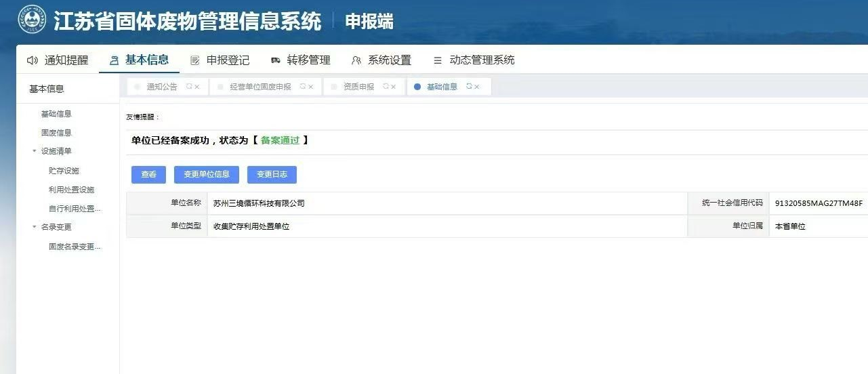
Task: Click credit code 91320585MAG27TM48F
Action: 819,203
